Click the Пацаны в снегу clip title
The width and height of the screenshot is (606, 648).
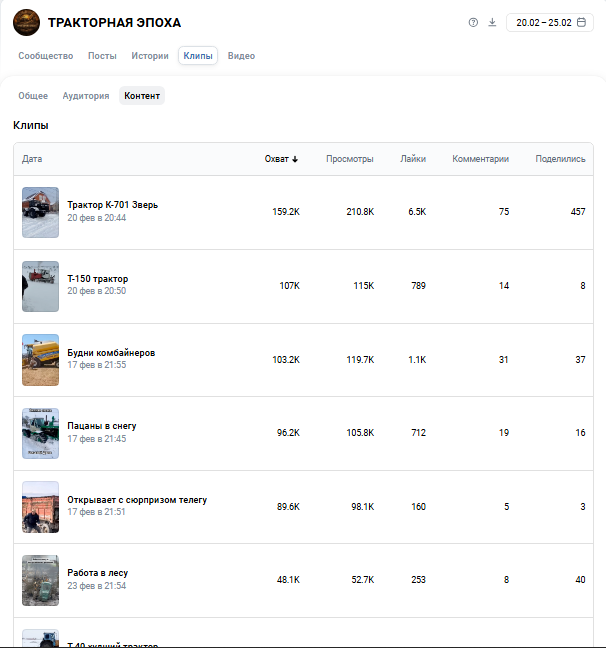pyautogui.click(x=102, y=426)
